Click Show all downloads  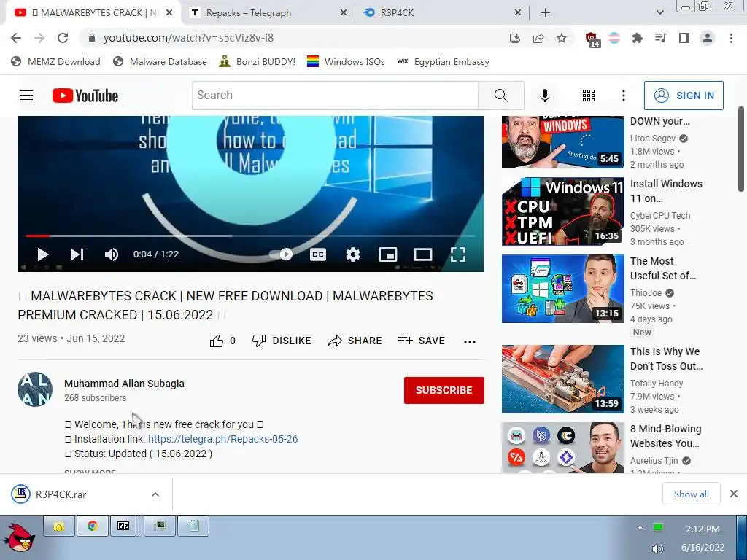pyautogui.click(x=692, y=494)
